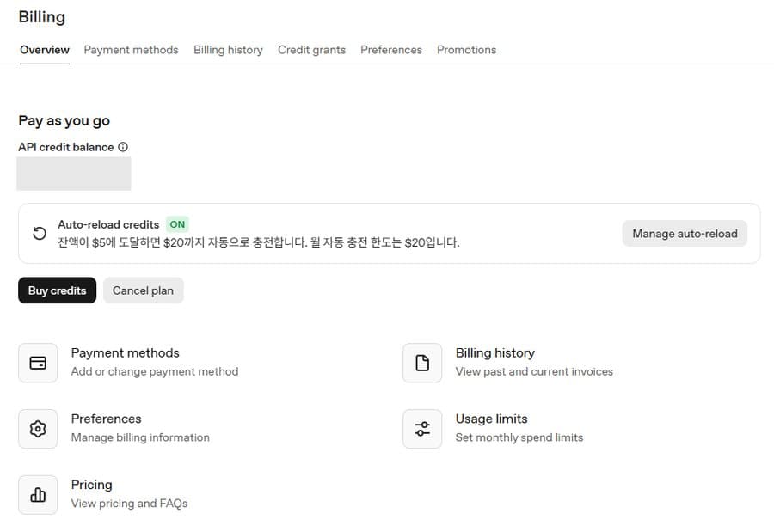
Task: Click the hidden credit balance placeholder box
Action: tap(74, 174)
